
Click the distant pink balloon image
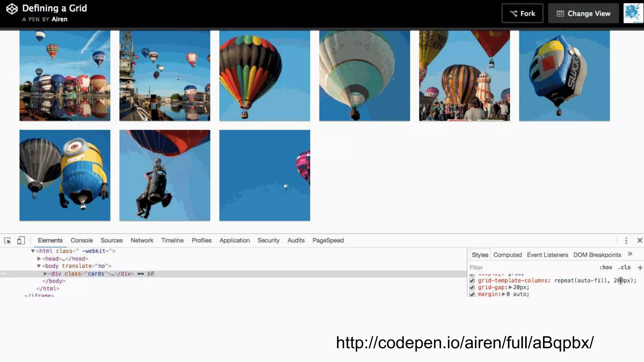point(265,175)
